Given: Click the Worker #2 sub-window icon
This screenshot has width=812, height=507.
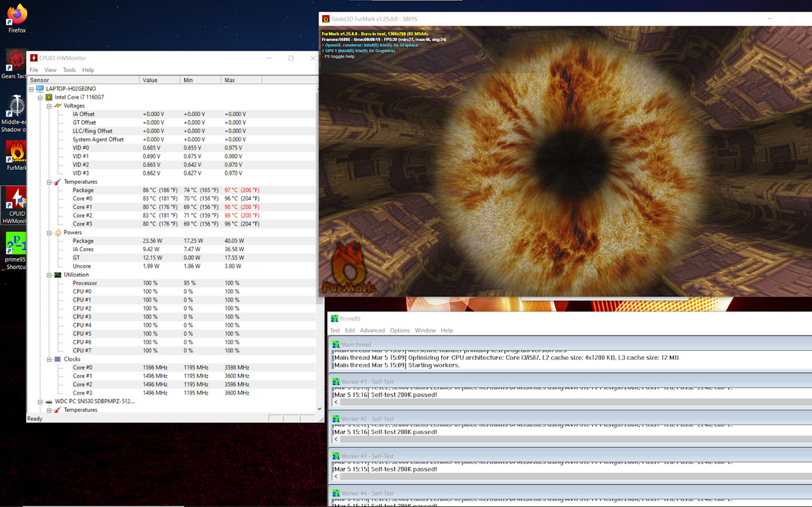Looking at the screenshot, I should point(336,419).
